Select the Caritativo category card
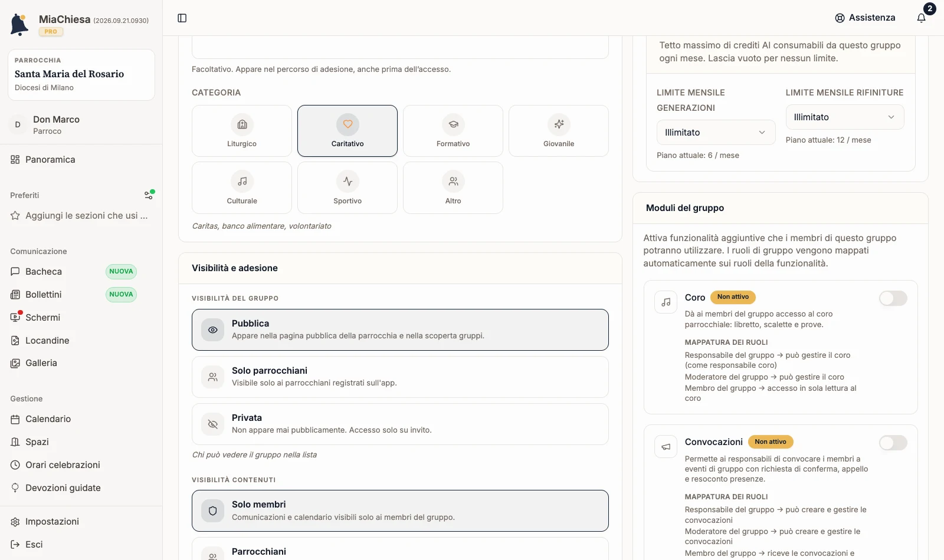Image resolution: width=944 pixels, height=560 pixels. pyautogui.click(x=348, y=131)
